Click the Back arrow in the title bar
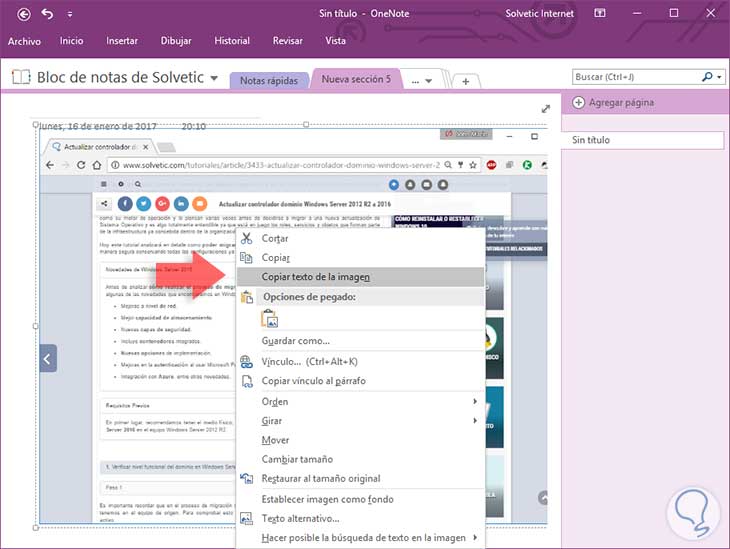The image size is (730, 549). (24, 14)
